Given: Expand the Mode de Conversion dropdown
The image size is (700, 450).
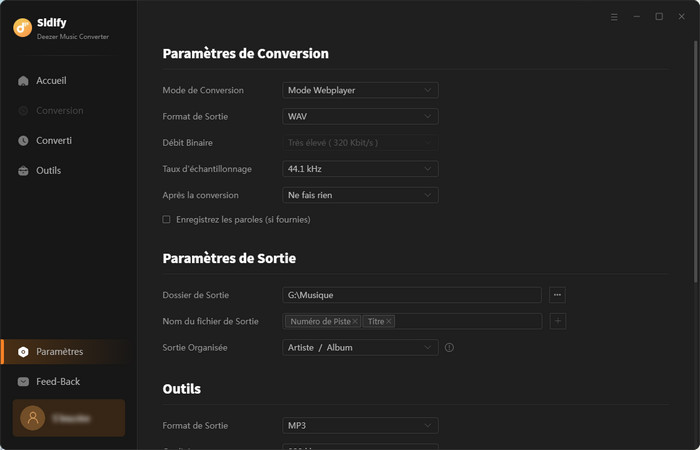Looking at the screenshot, I should [x=360, y=91].
